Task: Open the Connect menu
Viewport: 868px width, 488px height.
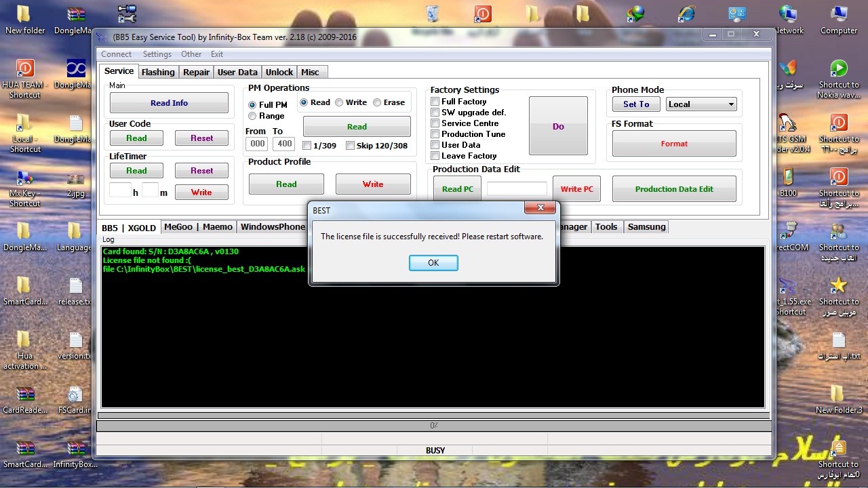Action: 116,54
